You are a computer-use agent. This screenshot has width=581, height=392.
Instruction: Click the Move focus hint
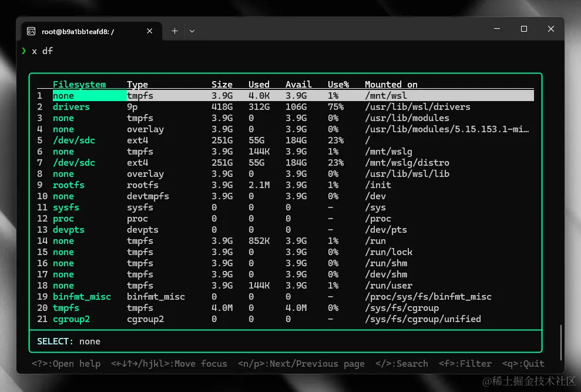[x=169, y=364]
